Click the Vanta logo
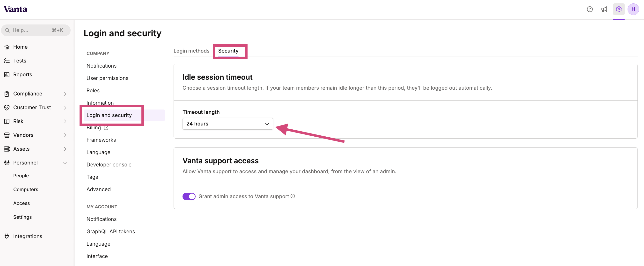 (15, 9)
